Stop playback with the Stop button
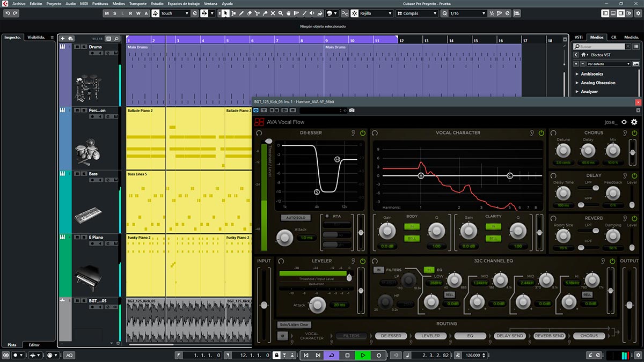Image resolution: width=644 pixels, height=362 pixels. 347,355
